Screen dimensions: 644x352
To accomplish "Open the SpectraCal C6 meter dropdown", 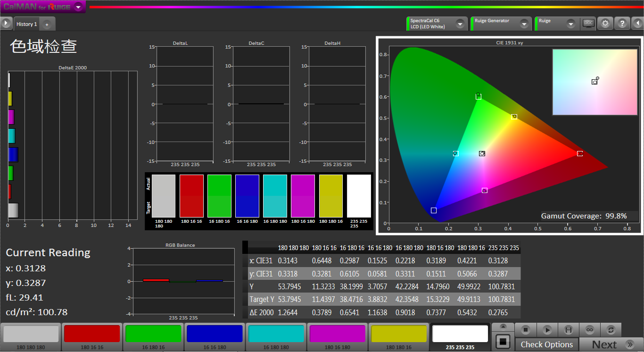I will click(x=460, y=24).
